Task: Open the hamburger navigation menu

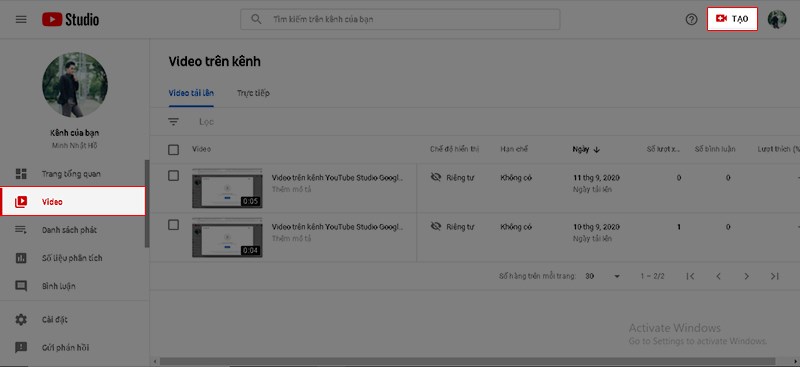Action: [x=21, y=20]
